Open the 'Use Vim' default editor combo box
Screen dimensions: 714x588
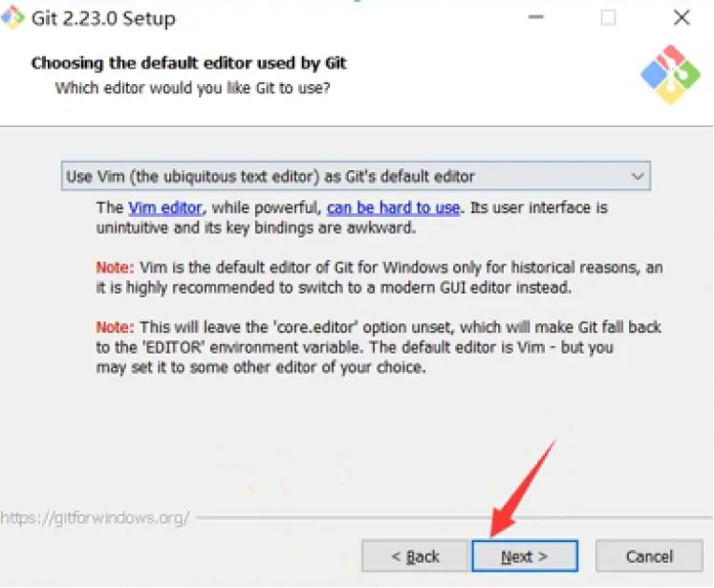356,176
